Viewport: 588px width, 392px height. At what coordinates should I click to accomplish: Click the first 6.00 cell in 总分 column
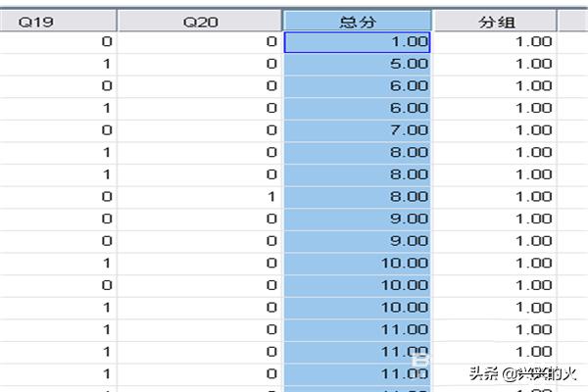tap(358, 86)
